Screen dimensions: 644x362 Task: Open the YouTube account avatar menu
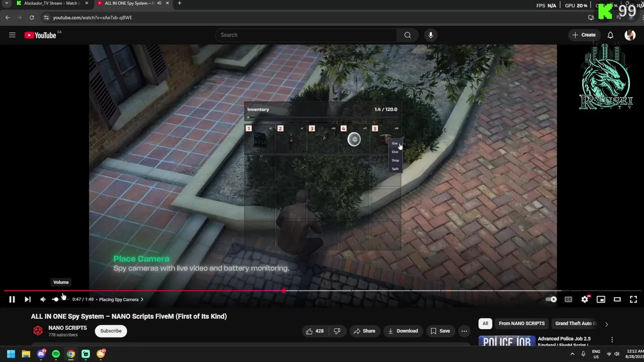tap(630, 35)
